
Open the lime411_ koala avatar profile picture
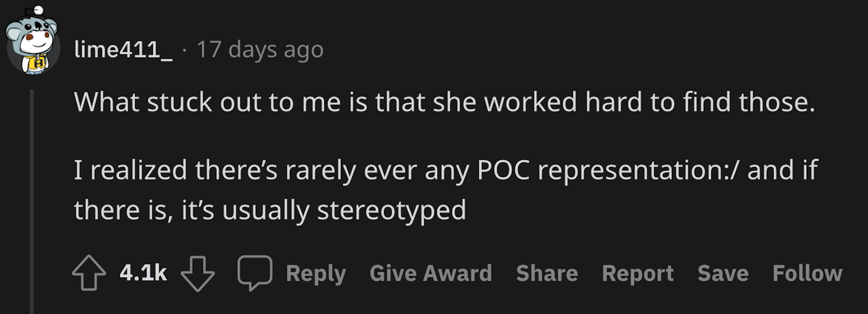(33, 40)
